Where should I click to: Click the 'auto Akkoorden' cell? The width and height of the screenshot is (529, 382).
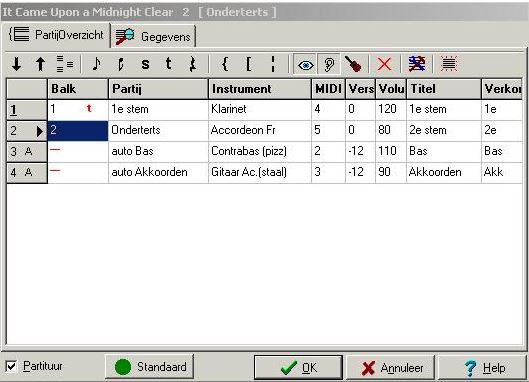158,172
